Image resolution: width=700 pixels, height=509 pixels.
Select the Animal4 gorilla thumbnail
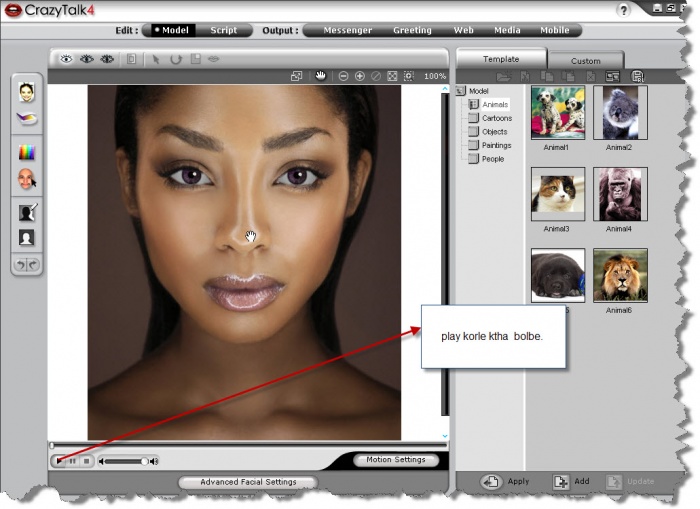tap(620, 194)
